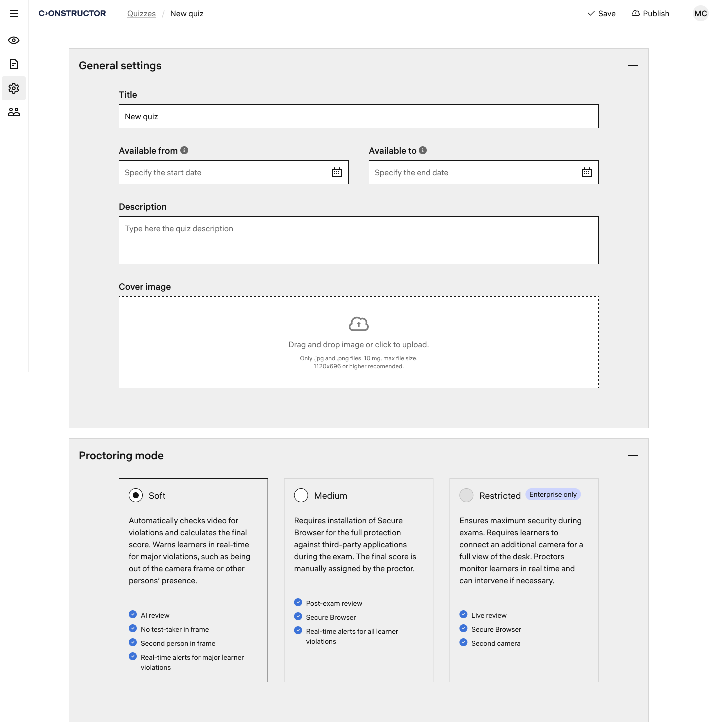Image resolution: width=719 pixels, height=728 pixels.
Task: Select the Soft proctoring mode
Action: click(136, 495)
